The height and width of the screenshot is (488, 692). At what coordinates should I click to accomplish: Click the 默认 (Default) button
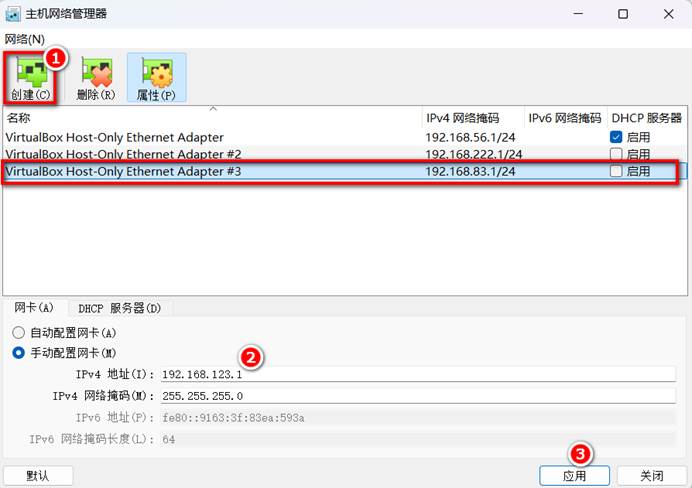(38, 476)
